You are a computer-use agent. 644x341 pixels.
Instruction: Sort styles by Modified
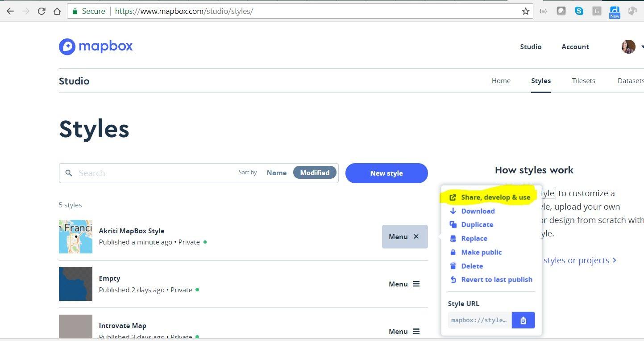315,173
